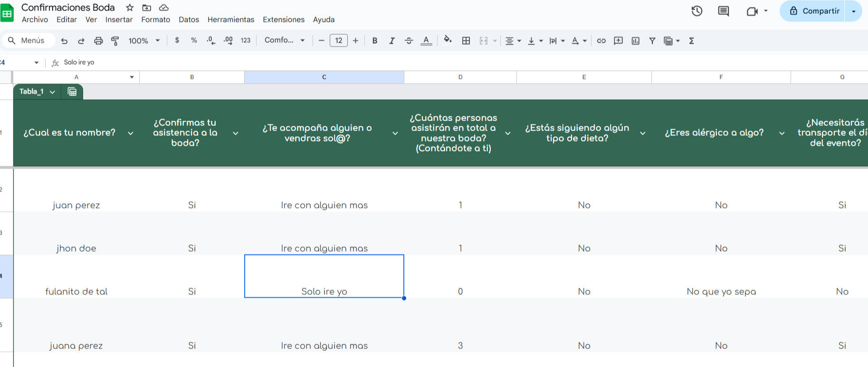Viewport: 868px width, 367px height.
Task: Star the Confirmaciones Boda document
Action: (130, 8)
